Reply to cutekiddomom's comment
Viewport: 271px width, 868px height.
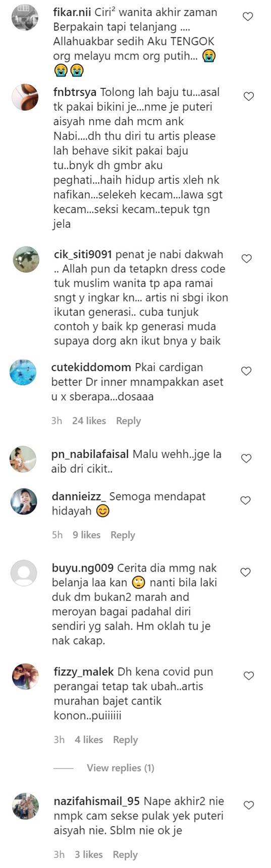(x=128, y=421)
